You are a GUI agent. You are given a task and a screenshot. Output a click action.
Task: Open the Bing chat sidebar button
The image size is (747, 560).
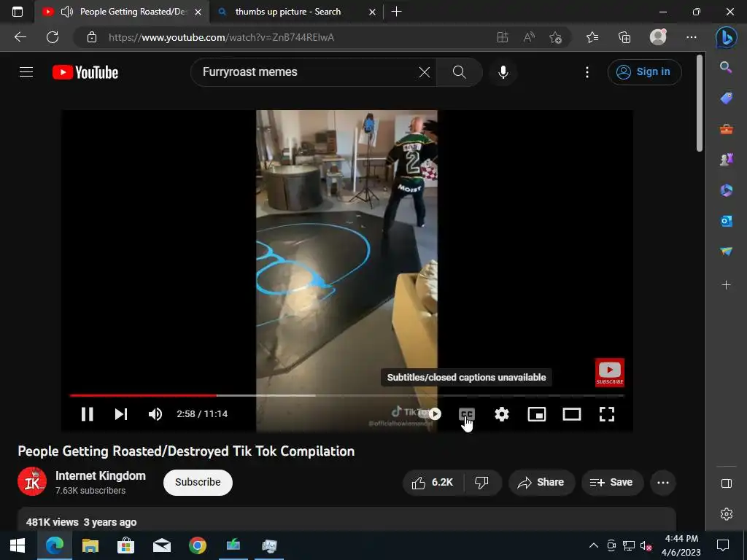pyautogui.click(x=726, y=38)
